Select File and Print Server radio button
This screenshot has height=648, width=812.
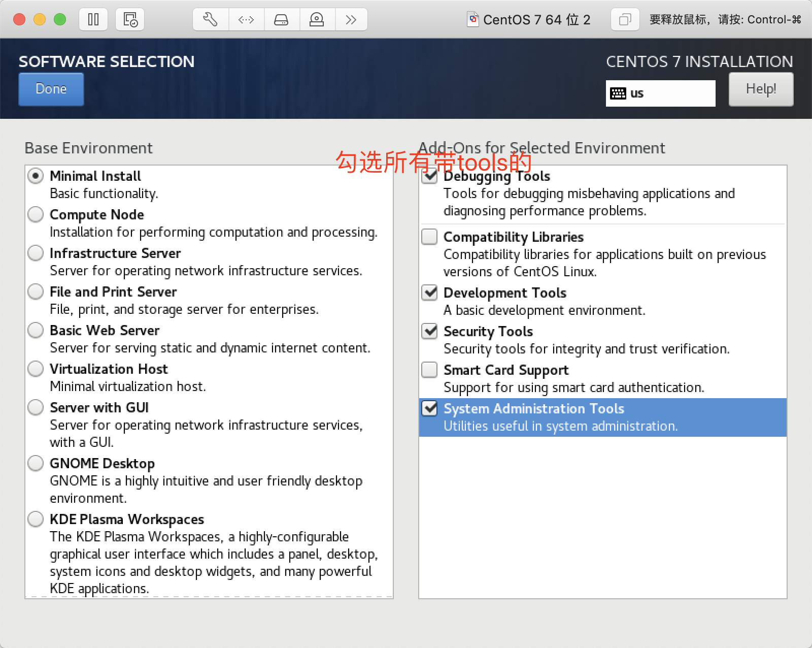pos(36,291)
